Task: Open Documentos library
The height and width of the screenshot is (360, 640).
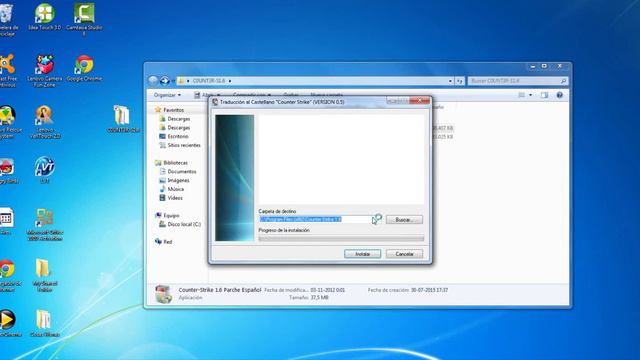Action: [182, 171]
